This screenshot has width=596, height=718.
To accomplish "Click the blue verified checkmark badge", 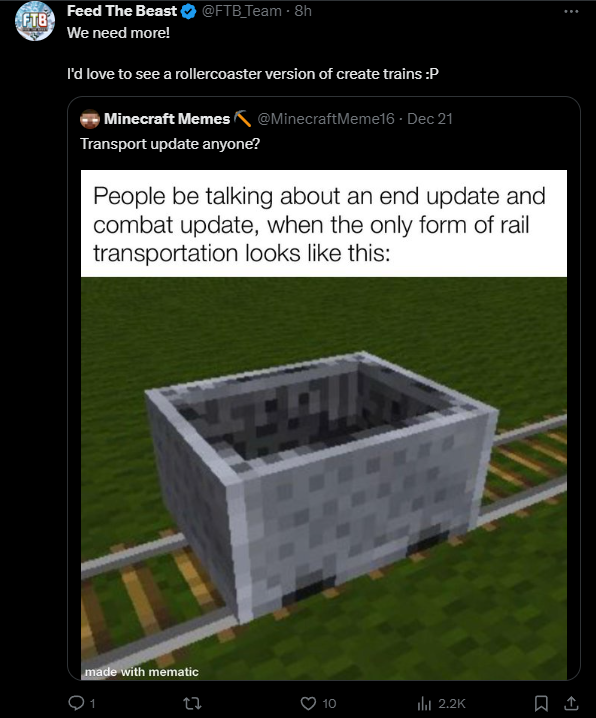I will point(189,11).
